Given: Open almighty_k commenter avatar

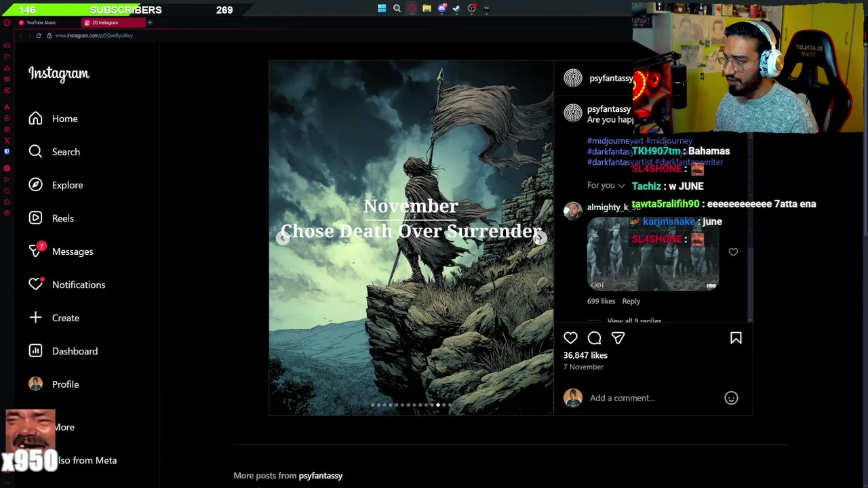Looking at the screenshot, I should coord(573,210).
